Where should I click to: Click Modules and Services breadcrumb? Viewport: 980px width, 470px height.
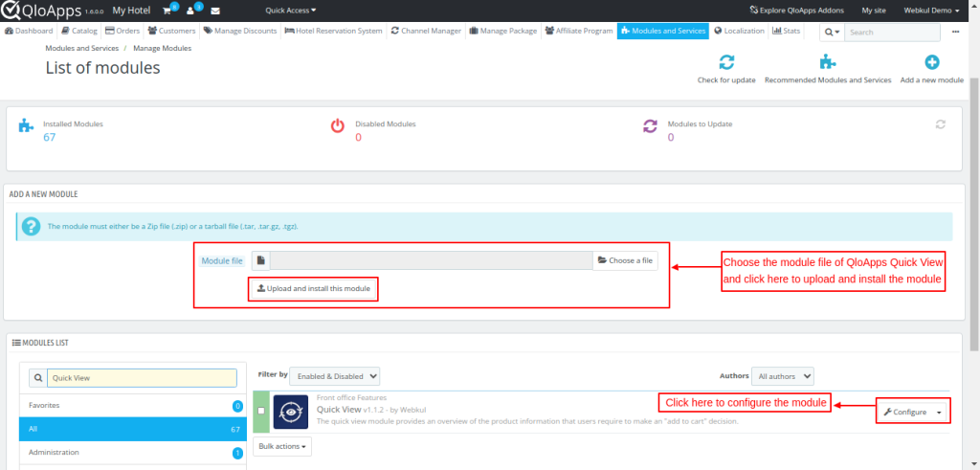(82, 48)
